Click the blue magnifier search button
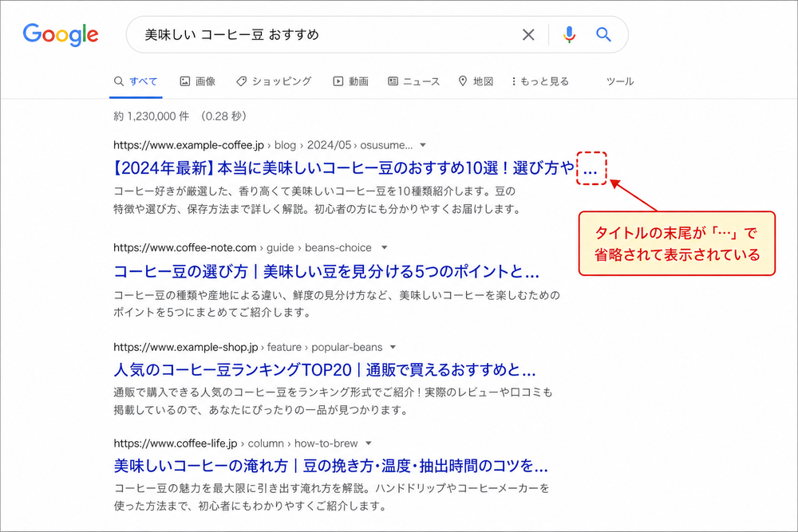798x532 pixels. [603, 34]
